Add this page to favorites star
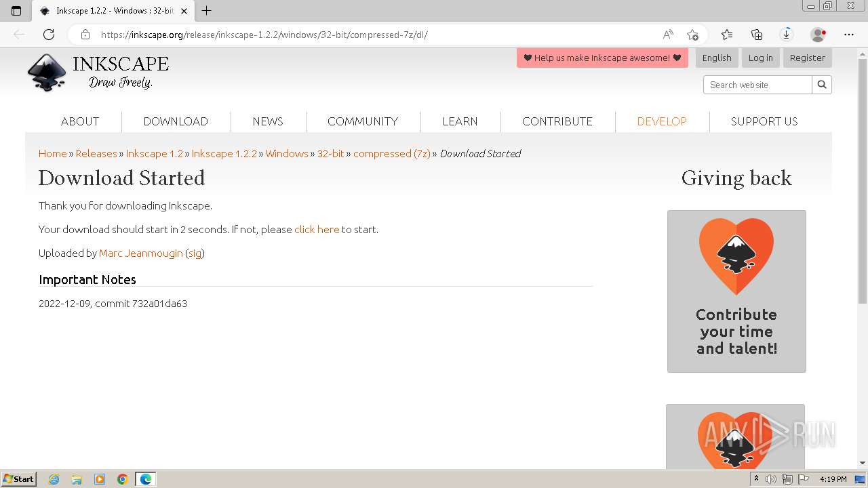 pos(692,35)
